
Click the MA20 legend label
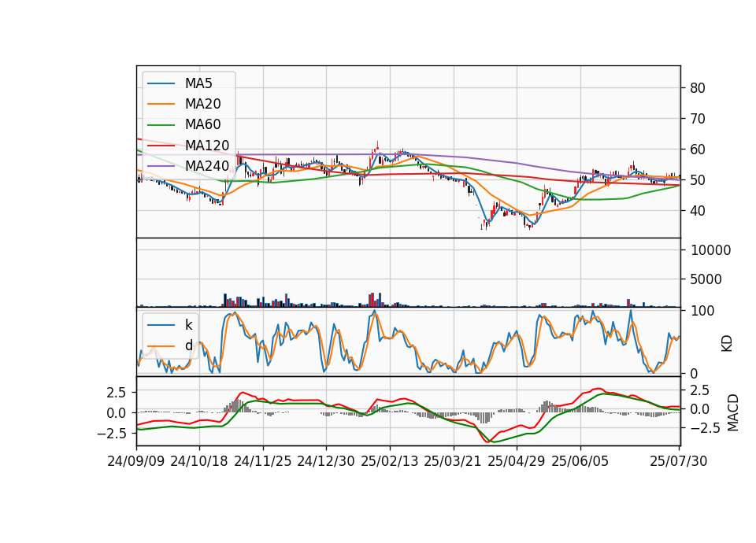[203, 104]
